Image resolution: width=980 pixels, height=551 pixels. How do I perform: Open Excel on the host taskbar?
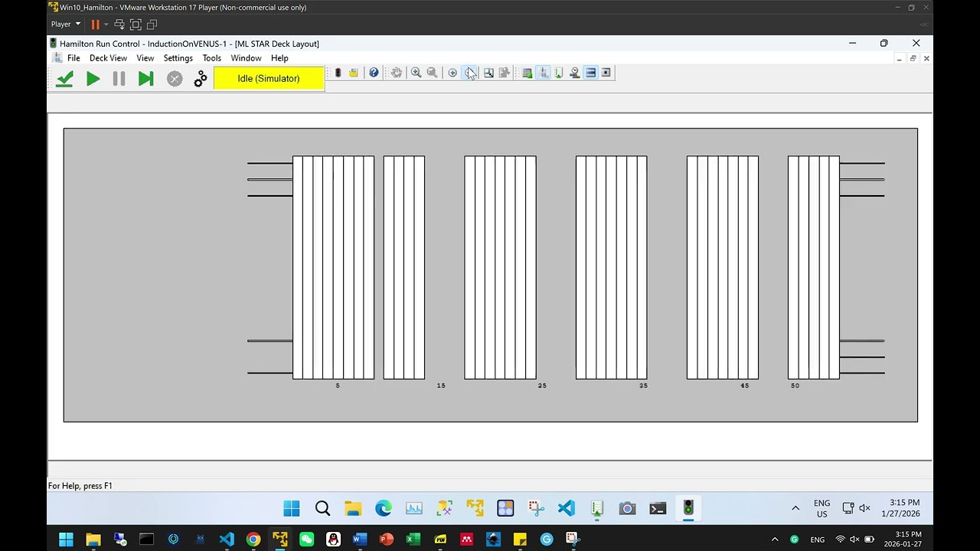coord(413,540)
